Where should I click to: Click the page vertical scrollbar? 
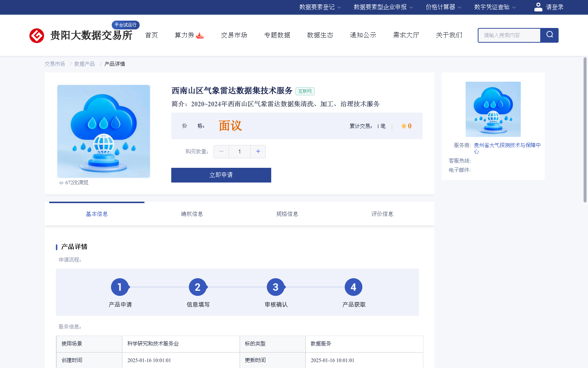[x=585, y=130]
